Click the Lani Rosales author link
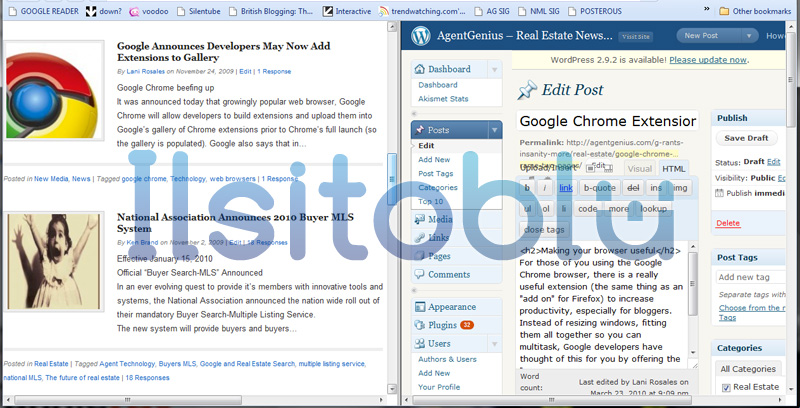The width and height of the screenshot is (800, 408). click(x=146, y=71)
